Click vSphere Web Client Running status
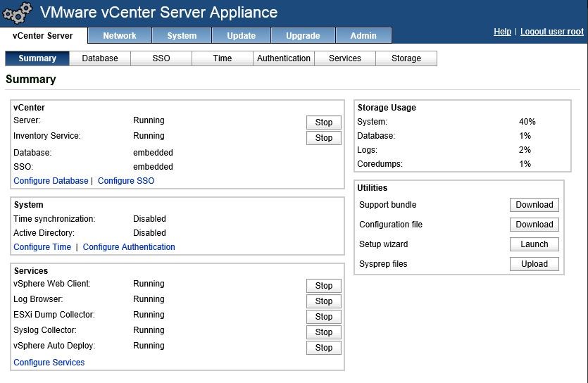The width and height of the screenshot is (588, 383). [x=149, y=284]
